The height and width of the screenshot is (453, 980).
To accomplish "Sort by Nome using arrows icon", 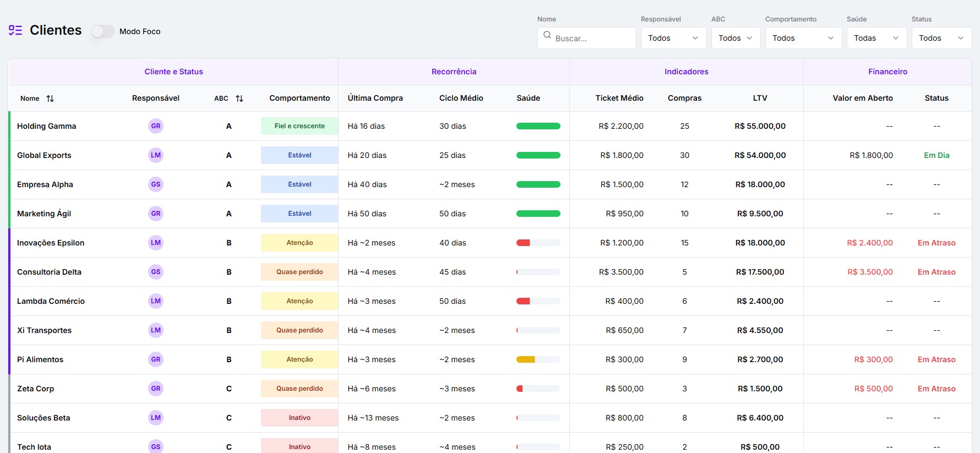I will [x=50, y=99].
